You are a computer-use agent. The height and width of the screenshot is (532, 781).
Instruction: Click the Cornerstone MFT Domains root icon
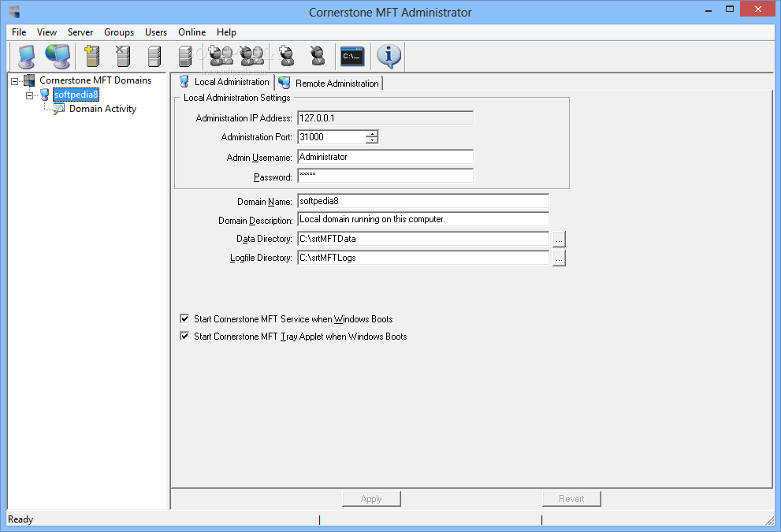coord(29,80)
